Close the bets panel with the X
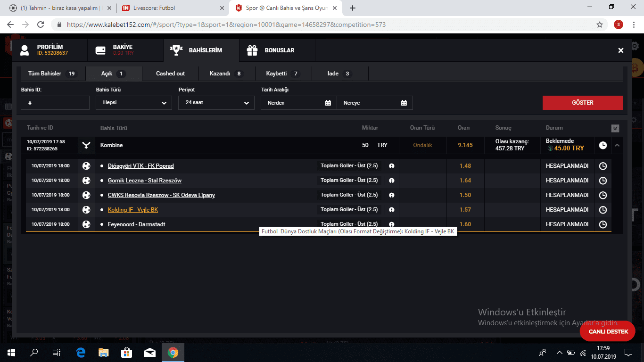644x362 pixels. 621,50
